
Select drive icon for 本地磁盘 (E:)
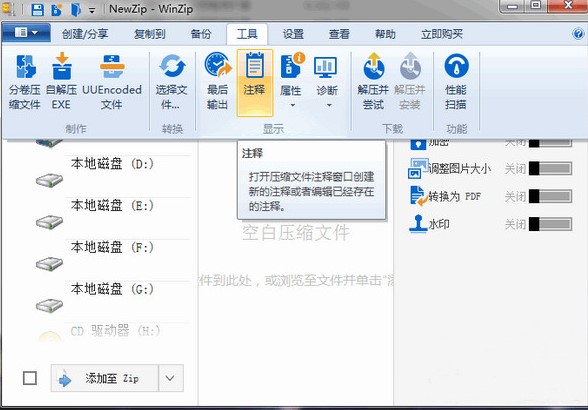click(49, 222)
